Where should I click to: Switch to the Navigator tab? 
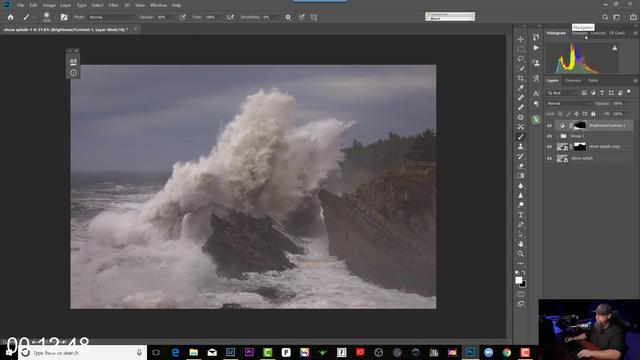click(580, 33)
